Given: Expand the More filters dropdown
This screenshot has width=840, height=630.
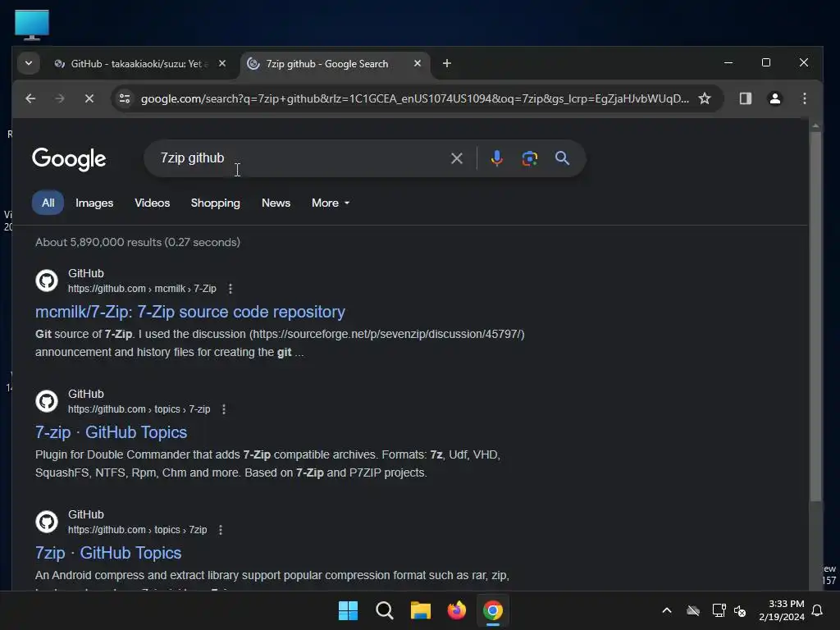Looking at the screenshot, I should coord(331,203).
